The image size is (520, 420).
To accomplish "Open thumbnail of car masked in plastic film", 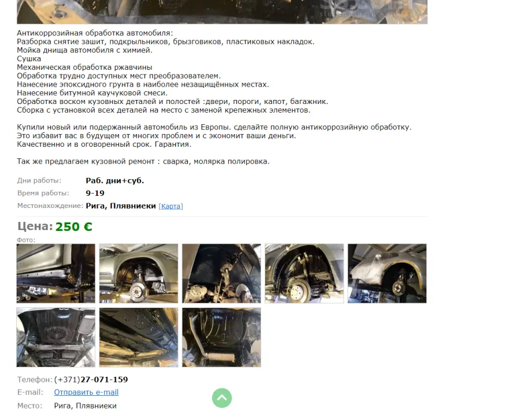I will click(x=387, y=273).
